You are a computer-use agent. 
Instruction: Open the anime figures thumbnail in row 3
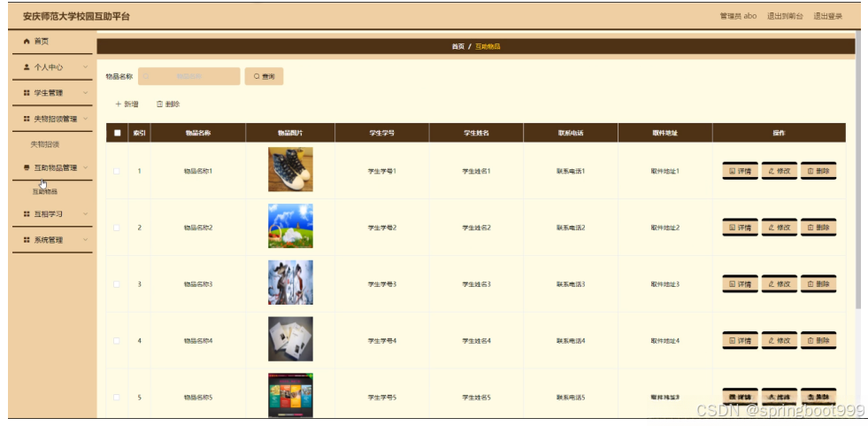coord(290,283)
